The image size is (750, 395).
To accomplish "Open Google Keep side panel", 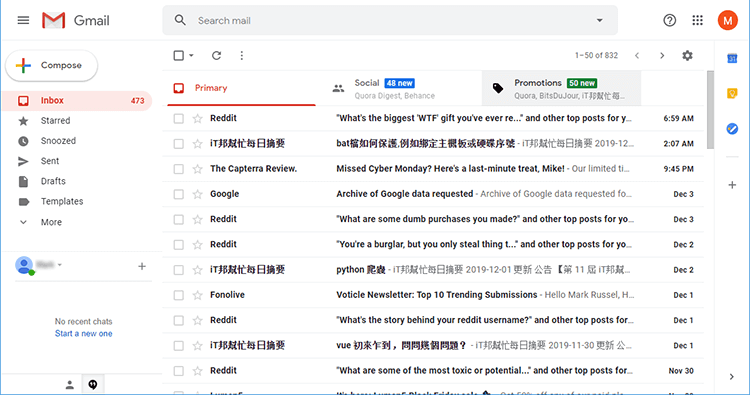I will [x=732, y=93].
